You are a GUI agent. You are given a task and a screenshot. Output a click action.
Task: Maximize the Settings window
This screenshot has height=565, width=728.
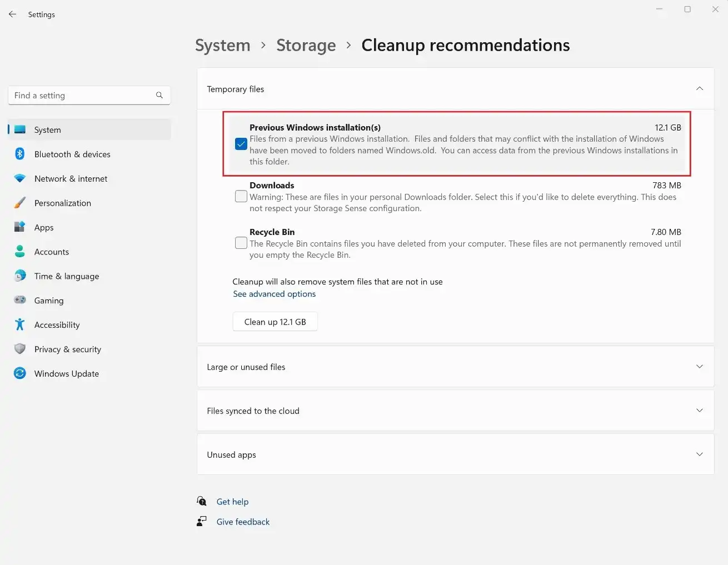(x=687, y=9)
